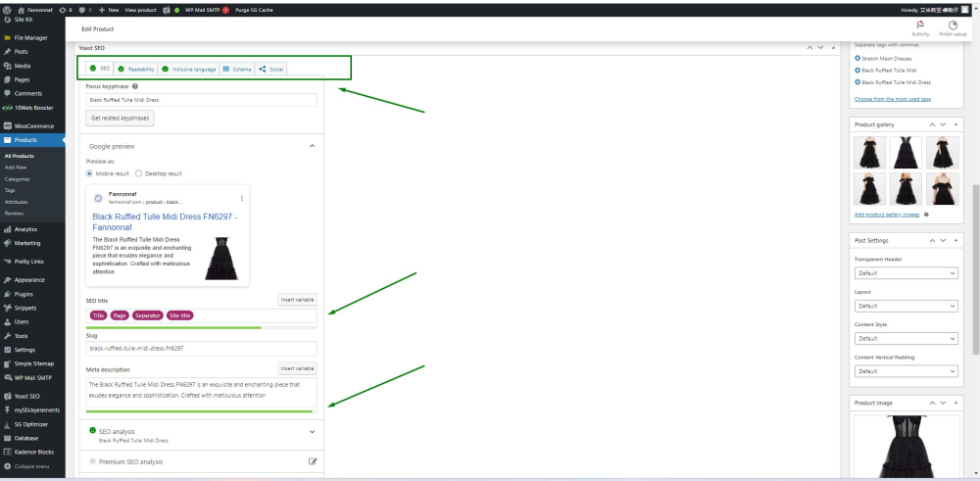This screenshot has height=481, width=980.
Task: Select the Mobile result radio button
Action: point(90,173)
